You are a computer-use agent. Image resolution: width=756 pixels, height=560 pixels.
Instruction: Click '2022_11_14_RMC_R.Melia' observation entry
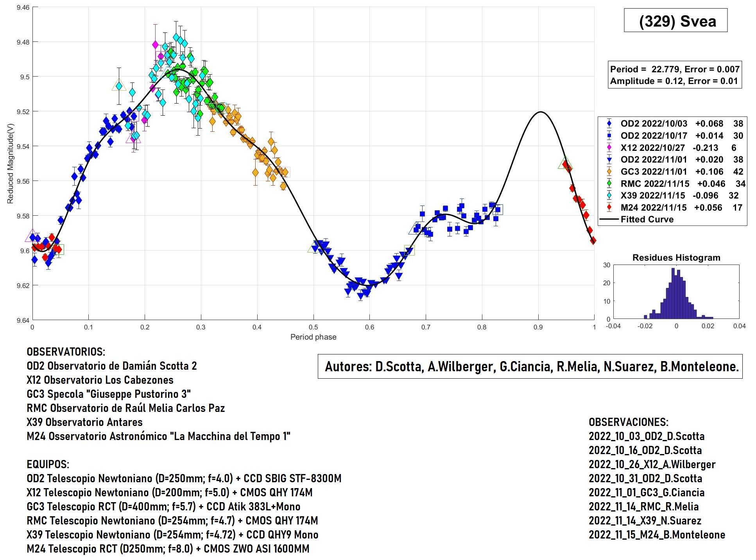[x=643, y=506]
